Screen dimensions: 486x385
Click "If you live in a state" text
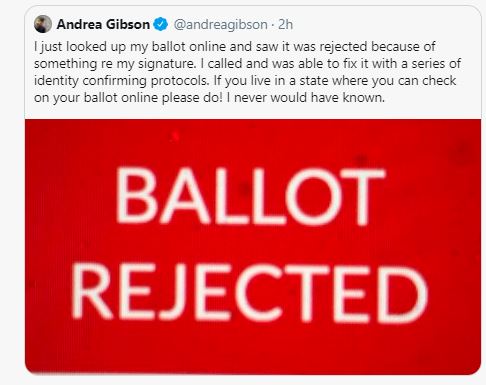click(271, 81)
